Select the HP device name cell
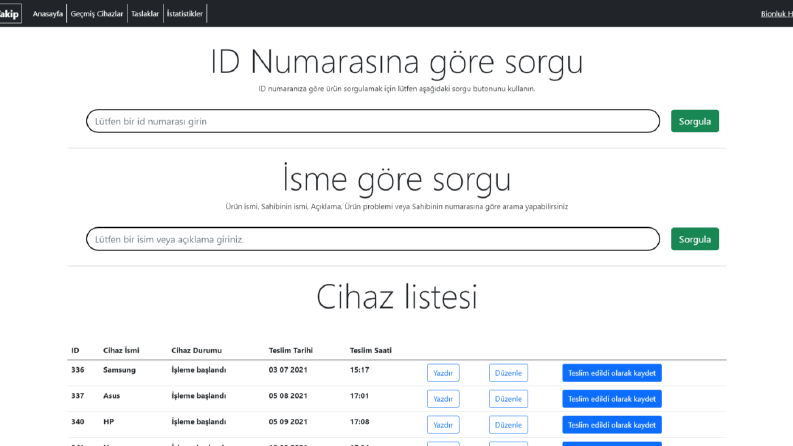Viewport: 793px width, 446px height. tap(108, 422)
